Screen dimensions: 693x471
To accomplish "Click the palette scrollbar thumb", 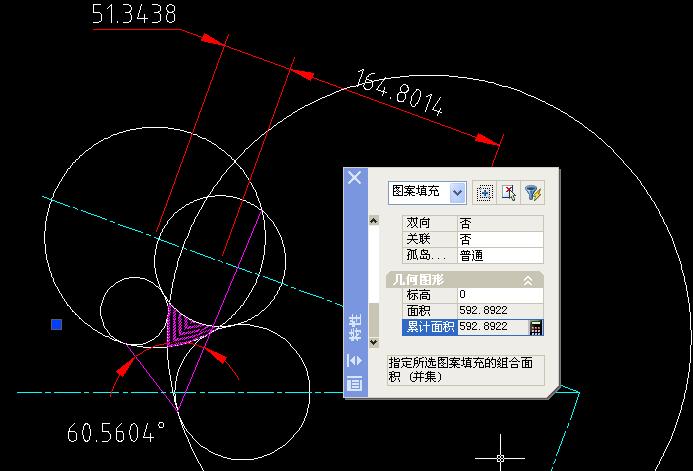I will pyautogui.click(x=374, y=320).
